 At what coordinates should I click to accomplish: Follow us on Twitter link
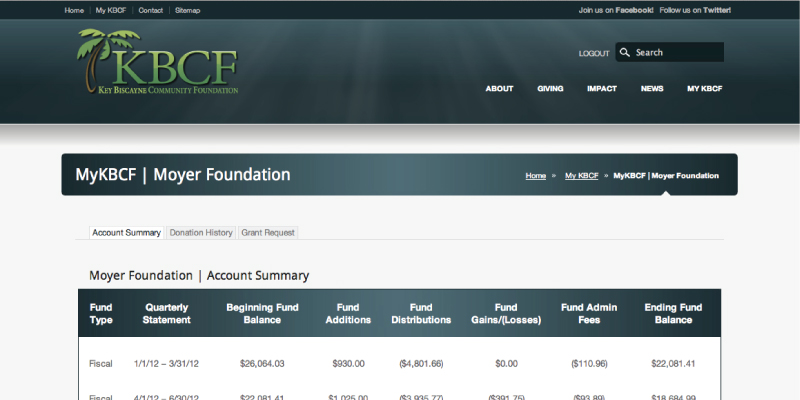[x=695, y=10]
